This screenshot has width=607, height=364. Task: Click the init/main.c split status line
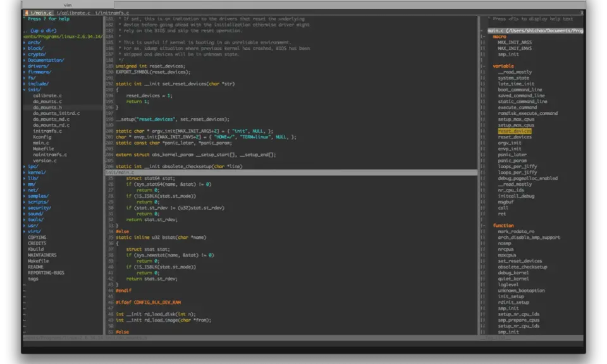click(x=291, y=173)
